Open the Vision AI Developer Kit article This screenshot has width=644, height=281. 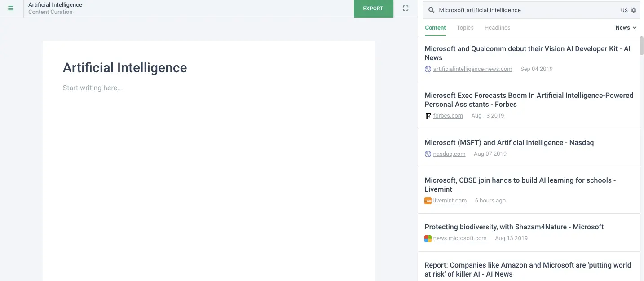coord(528,53)
